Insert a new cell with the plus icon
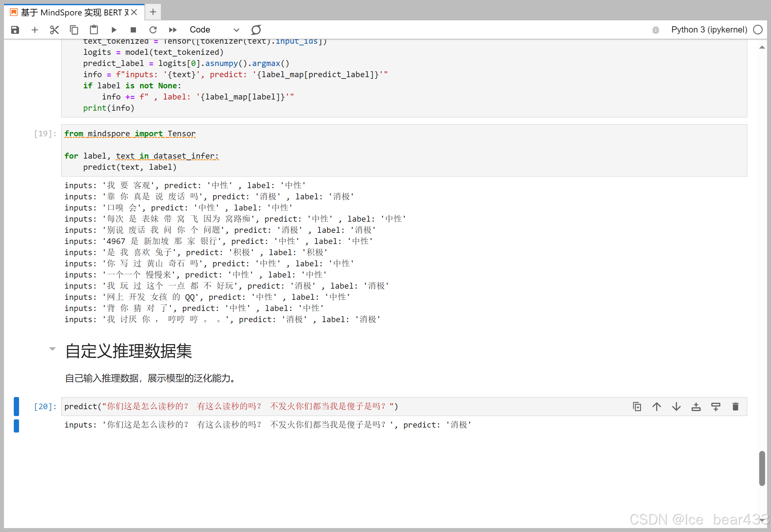 [x=35, y=30]
